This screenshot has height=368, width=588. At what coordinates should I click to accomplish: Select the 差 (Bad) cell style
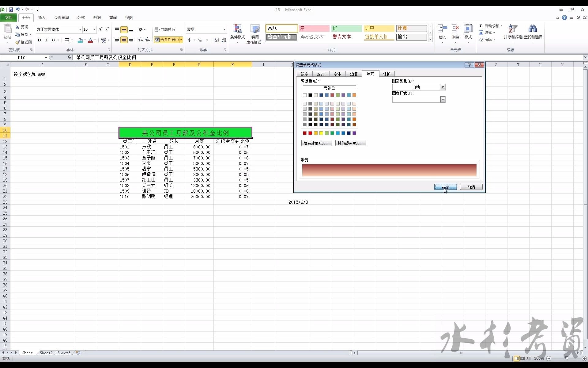click(314, 28)
